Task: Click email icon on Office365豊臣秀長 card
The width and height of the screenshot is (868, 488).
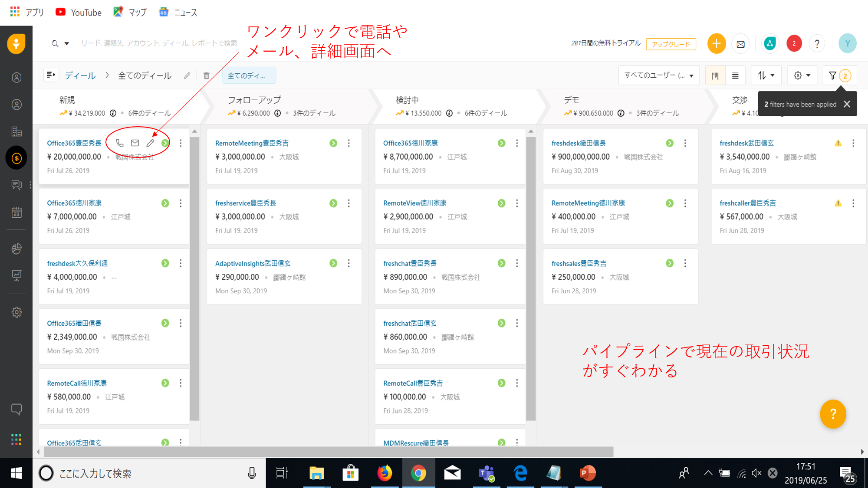Action: point(135,143)
